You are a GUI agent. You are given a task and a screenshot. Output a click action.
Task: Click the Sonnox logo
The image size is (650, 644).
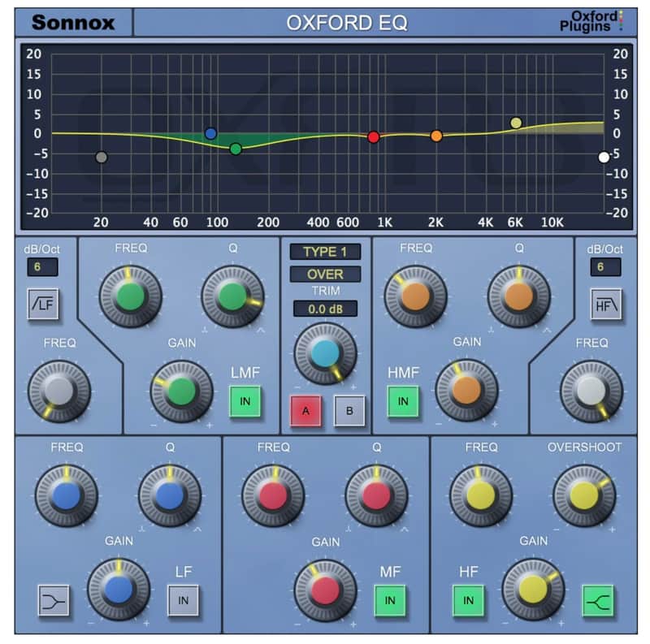click(75, 21)
